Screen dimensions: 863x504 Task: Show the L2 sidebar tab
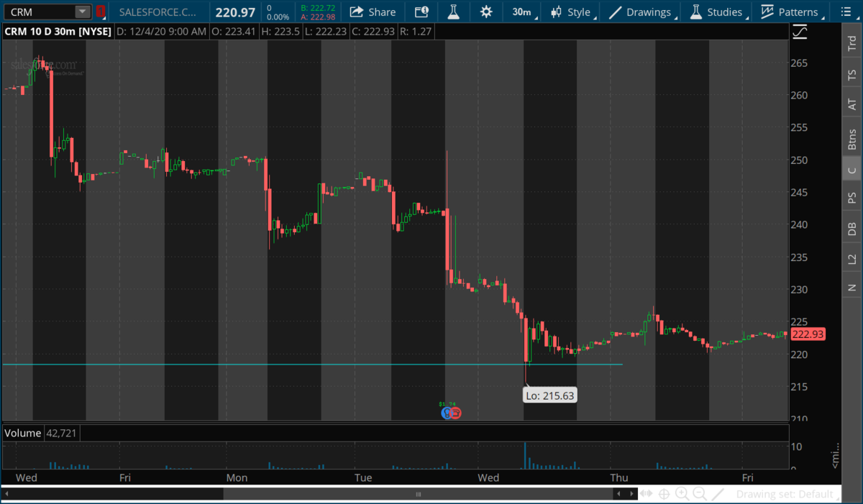[852, 259]
